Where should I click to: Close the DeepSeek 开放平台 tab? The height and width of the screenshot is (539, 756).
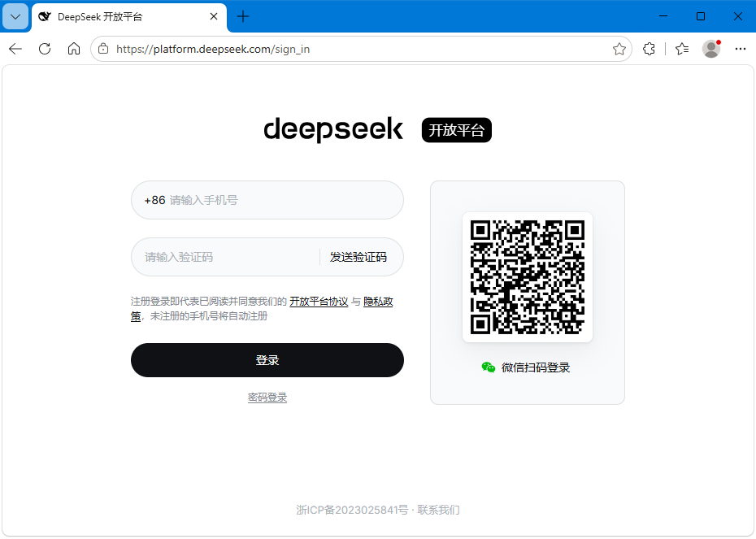click(x=214, y=17)
